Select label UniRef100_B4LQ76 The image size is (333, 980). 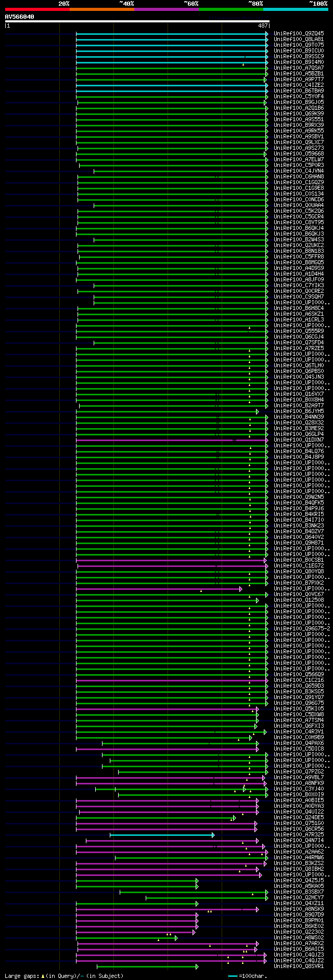click(299, 452)
